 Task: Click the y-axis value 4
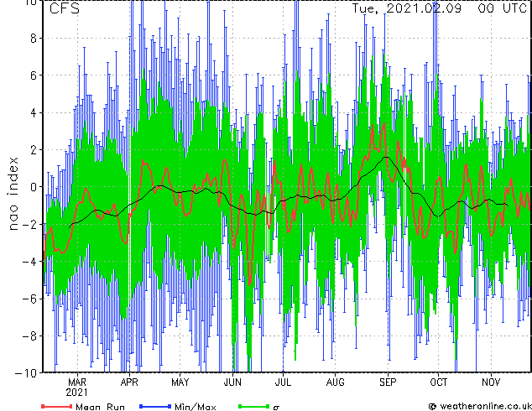[x=34, y=112]
